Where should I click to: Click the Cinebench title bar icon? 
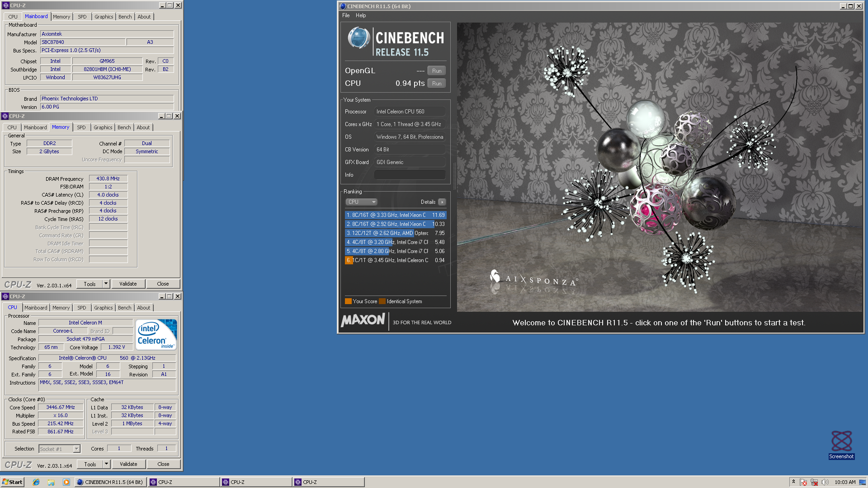(x=343, y=6)
